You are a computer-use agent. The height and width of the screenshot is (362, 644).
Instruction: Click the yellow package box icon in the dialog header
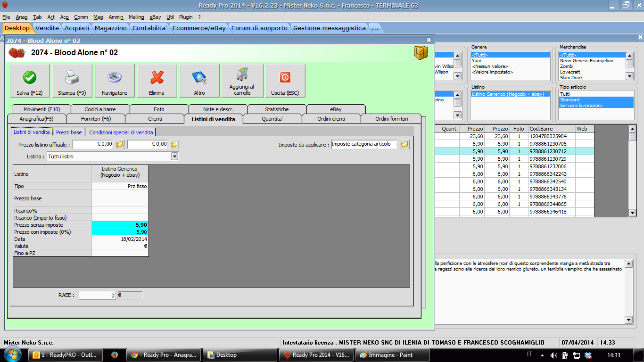(421, 53)
